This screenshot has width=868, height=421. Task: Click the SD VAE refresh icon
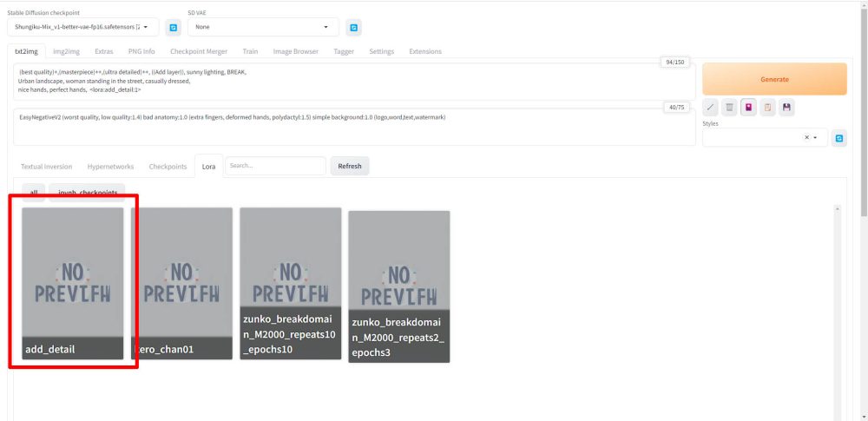[x=353, y=28]
